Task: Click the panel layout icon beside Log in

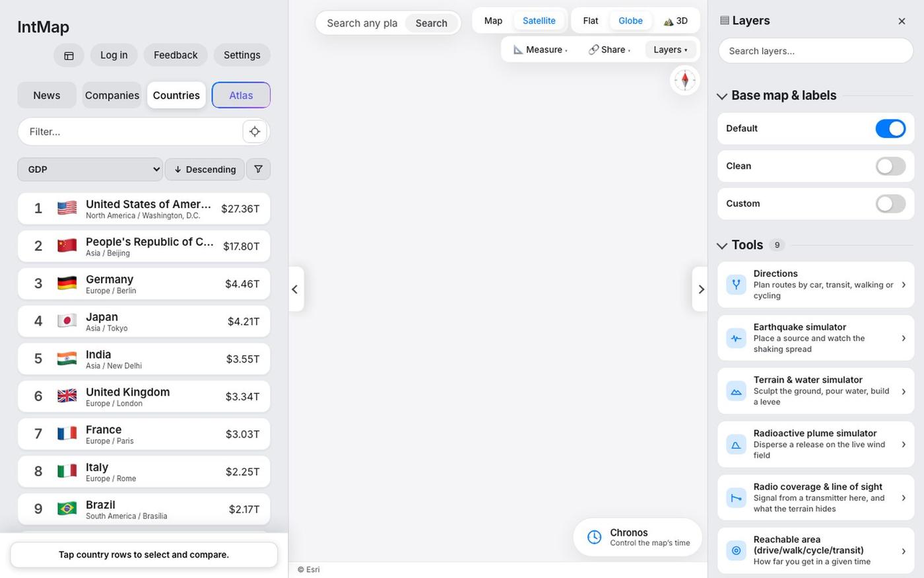Action: point(69,55)
